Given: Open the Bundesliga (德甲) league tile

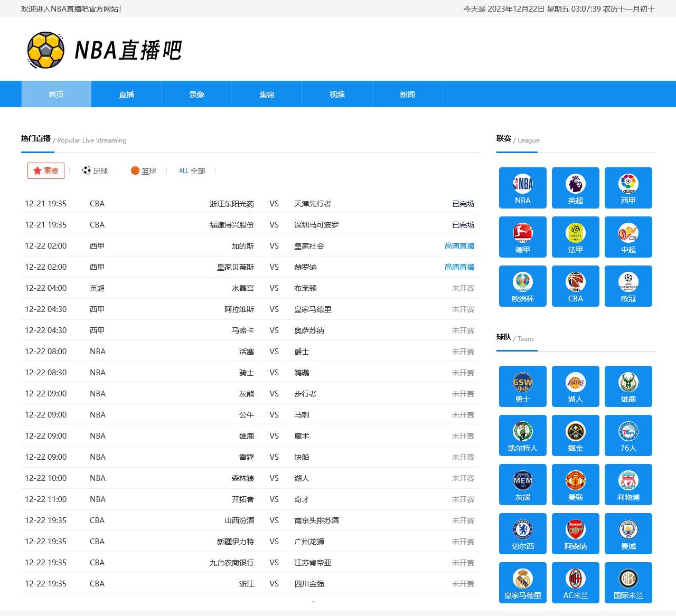Looking at the screenshot, I should (x=522, y=237).
